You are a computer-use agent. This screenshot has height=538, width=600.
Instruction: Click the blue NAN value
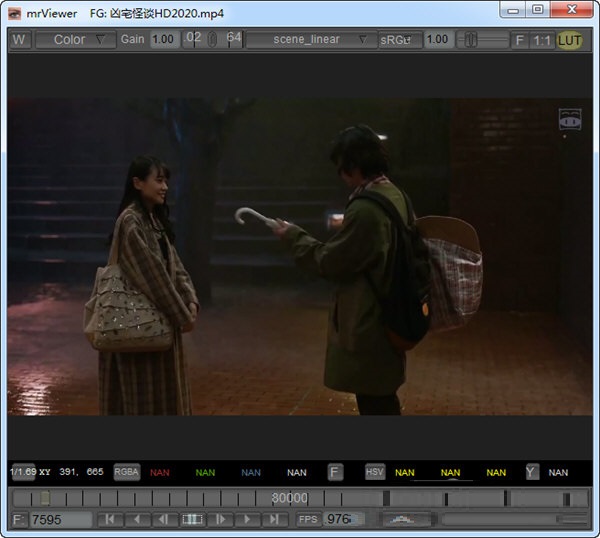tap(251, 473)
